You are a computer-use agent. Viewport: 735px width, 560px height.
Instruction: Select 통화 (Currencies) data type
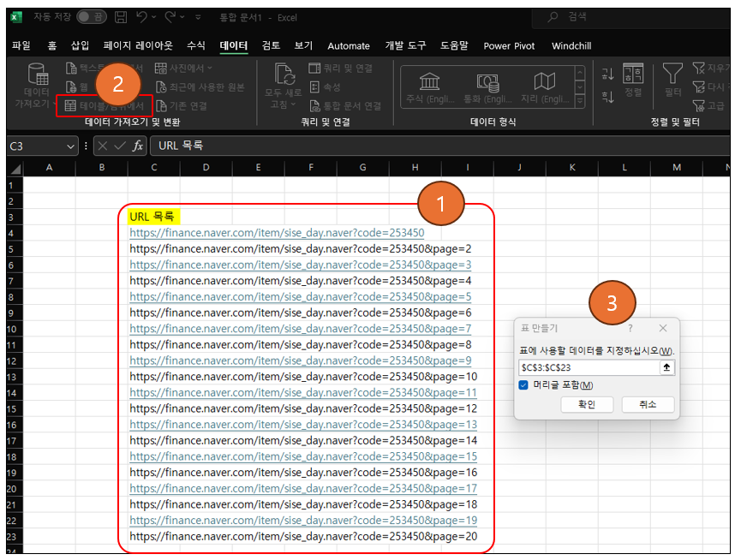point(487,87)
